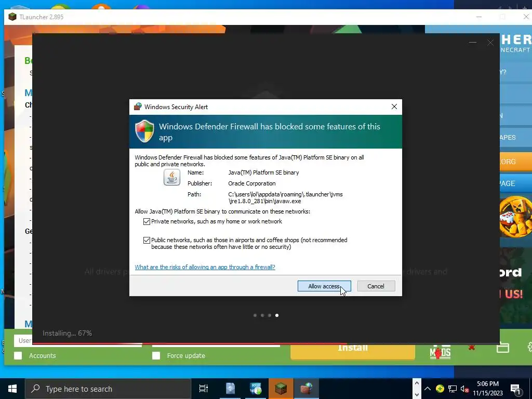Minimize the TLauncher 2.895 window

478,17
